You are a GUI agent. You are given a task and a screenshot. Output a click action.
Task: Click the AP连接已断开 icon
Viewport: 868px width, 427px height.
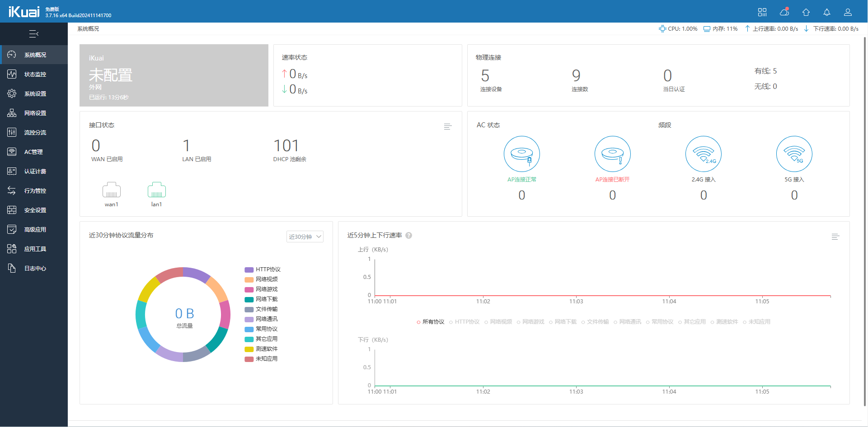613,154
